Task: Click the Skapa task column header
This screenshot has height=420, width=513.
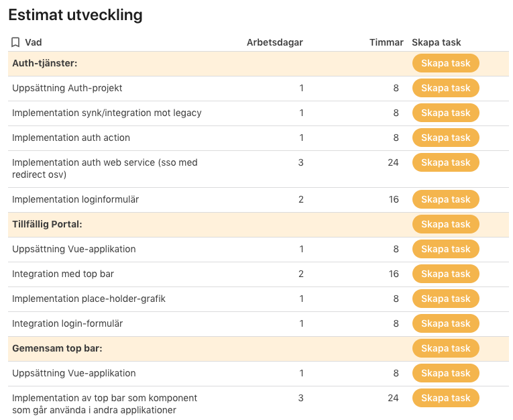Action: click(437, 42)
